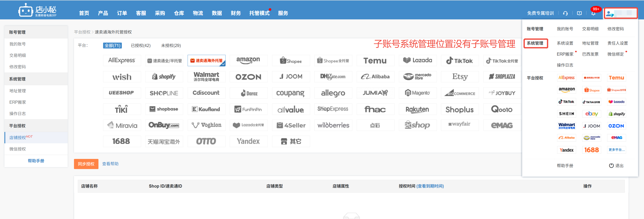Open 帮助手册 in the dropdown panel
Viewport: 644px width, 219px height.
click(565, 165)
